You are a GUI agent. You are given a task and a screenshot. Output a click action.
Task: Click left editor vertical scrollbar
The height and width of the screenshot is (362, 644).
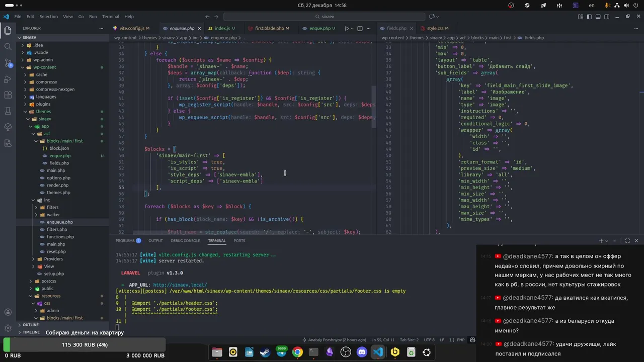[x=374, y=107]
